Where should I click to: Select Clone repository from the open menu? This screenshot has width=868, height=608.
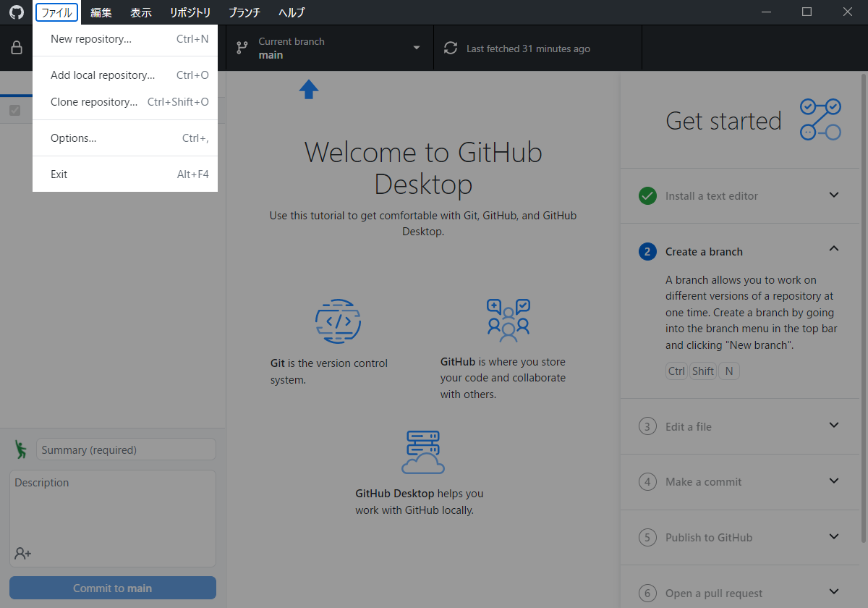coord(94,101)
